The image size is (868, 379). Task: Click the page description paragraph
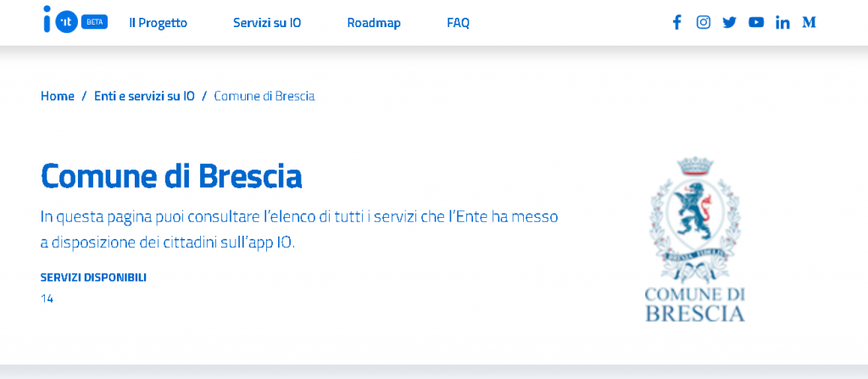pos(299,230)
